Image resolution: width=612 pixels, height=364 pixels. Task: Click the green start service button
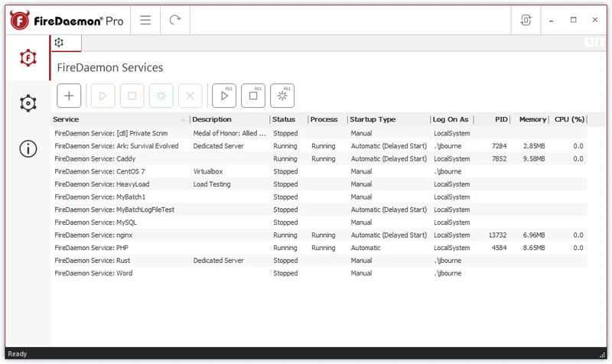pyautogui.click(x=103, y=96)
